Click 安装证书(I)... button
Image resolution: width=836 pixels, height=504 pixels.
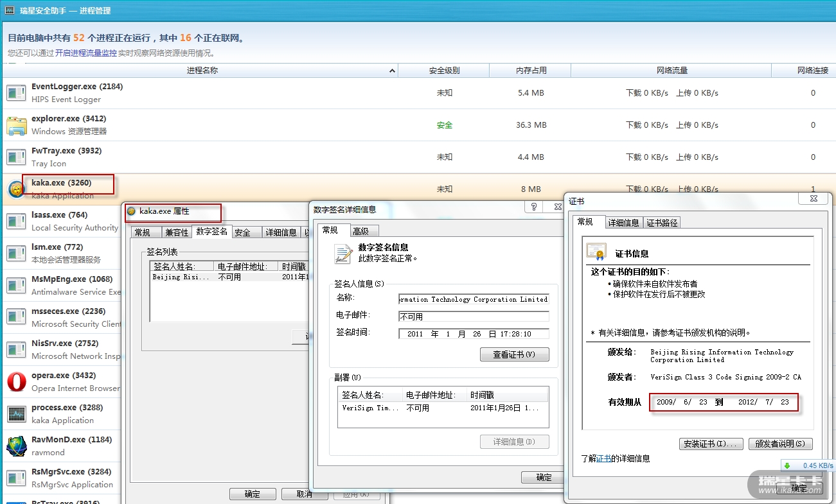[x=711, y=444]
